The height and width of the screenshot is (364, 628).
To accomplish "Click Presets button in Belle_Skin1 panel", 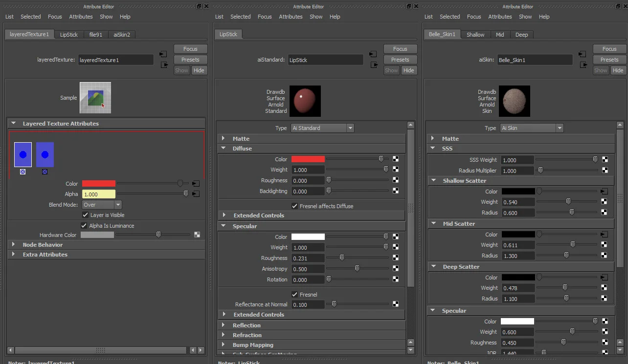I will pyautogui.click(x=609, y=60).
